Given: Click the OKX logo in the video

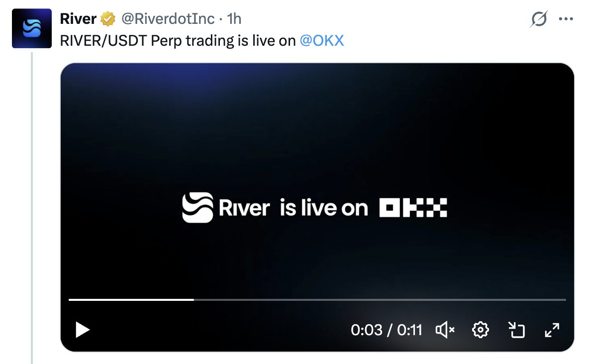Looking at the screenshot, I should click(x=413, y=208).
